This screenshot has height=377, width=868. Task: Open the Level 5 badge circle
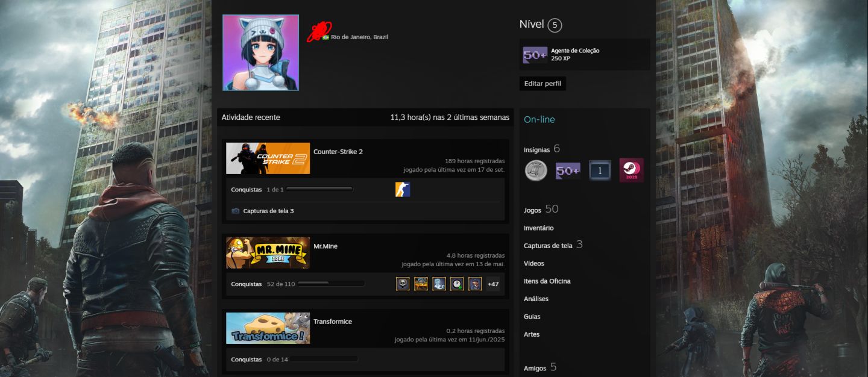tap(555, 25)
